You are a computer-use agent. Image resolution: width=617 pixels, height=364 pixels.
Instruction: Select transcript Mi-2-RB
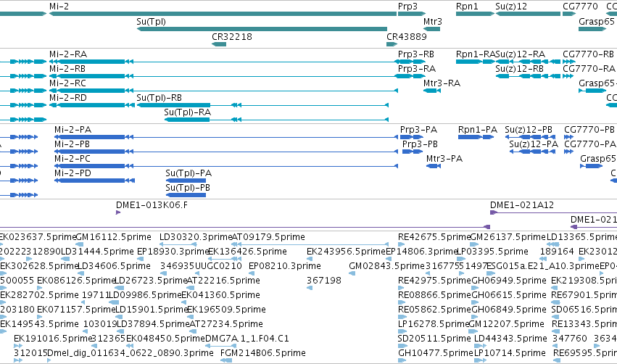[x=223, y=76]
